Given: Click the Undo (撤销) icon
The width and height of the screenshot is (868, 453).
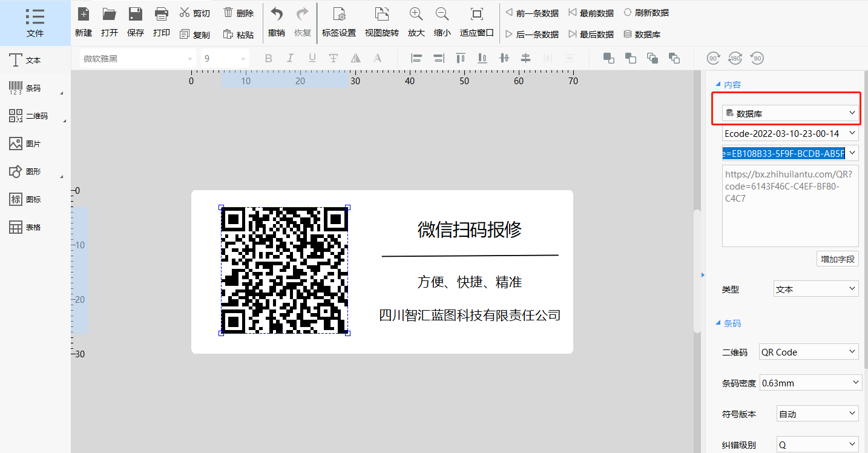Looking at the screenshot, I should click(277, 22).
